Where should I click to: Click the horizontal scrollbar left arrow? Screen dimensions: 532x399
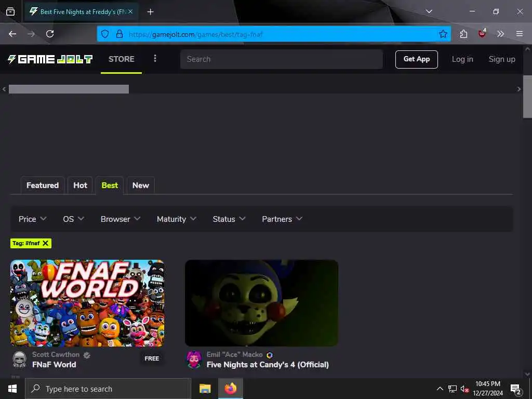(x=4, y=89)
